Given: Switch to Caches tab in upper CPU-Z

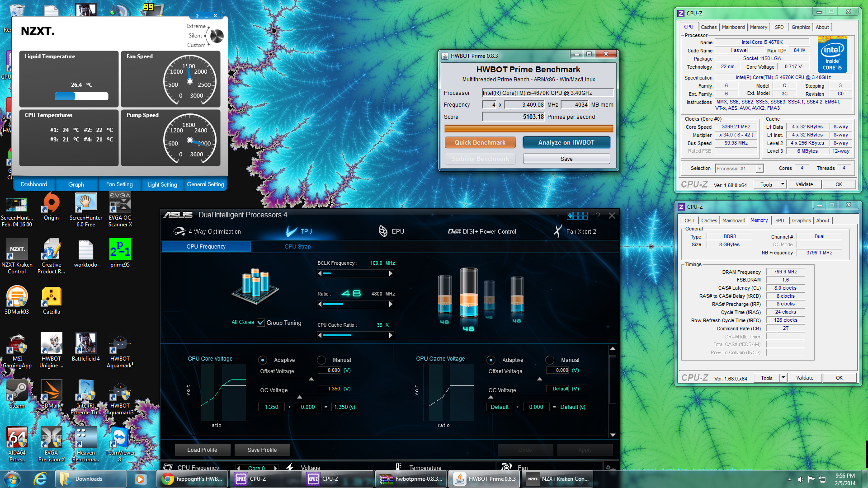Looking at the screenshot, I should click(x=708, y=27).
